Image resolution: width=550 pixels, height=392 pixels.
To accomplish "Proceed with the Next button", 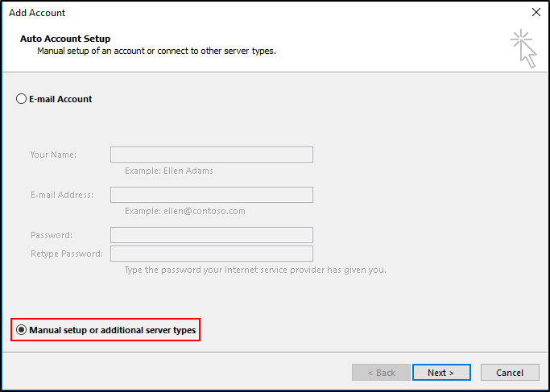I will click(x=441, y=373).
